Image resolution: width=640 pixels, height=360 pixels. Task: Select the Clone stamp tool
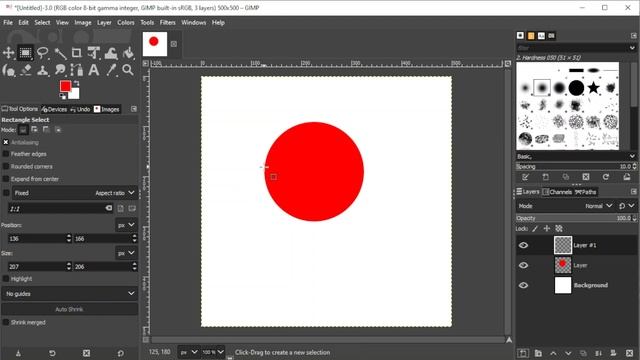click(x=42, y=70)
